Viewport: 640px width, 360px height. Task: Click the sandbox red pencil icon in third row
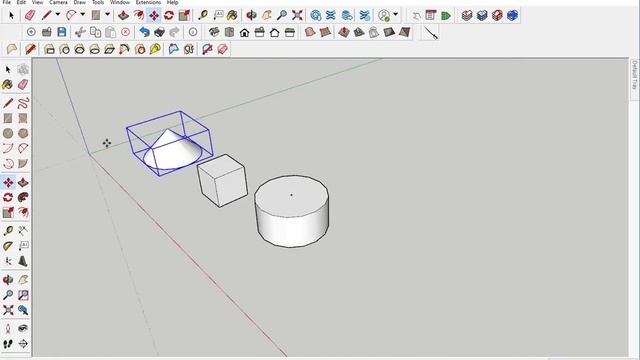pos(30,49)
